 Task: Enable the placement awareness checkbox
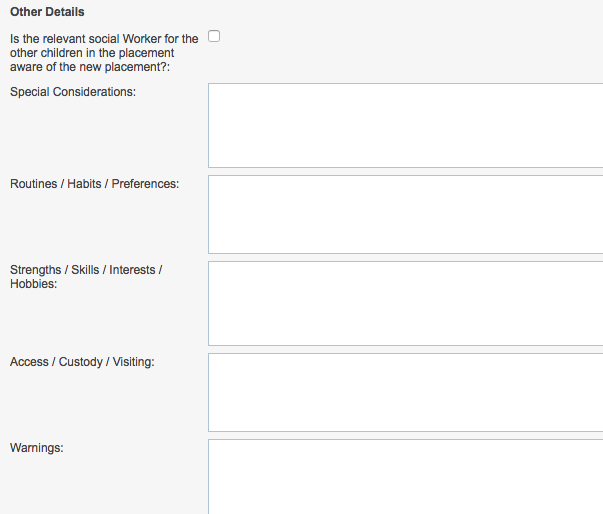tap(214, 36)
